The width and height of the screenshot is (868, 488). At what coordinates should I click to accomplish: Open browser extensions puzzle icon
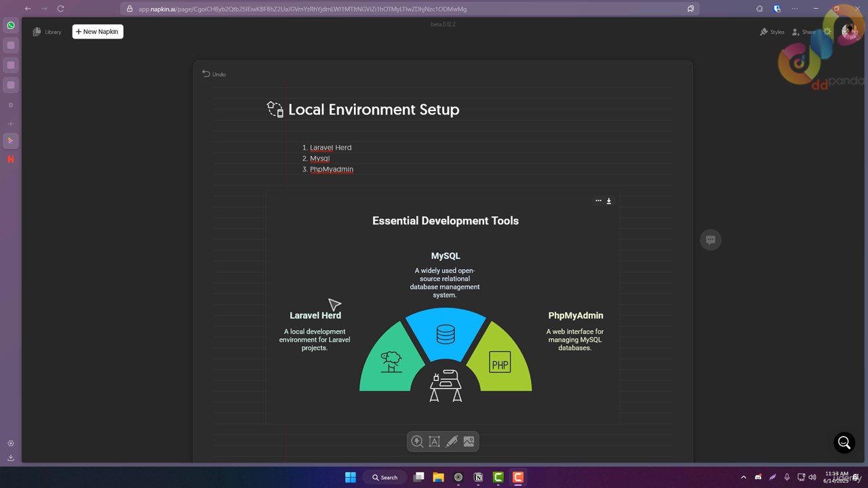pos(759,9)
